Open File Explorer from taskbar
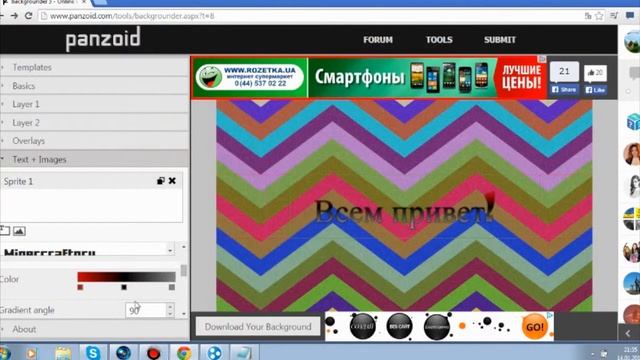Image resolution: width=640 pixels, height=360 pixels. pos(63,353)
